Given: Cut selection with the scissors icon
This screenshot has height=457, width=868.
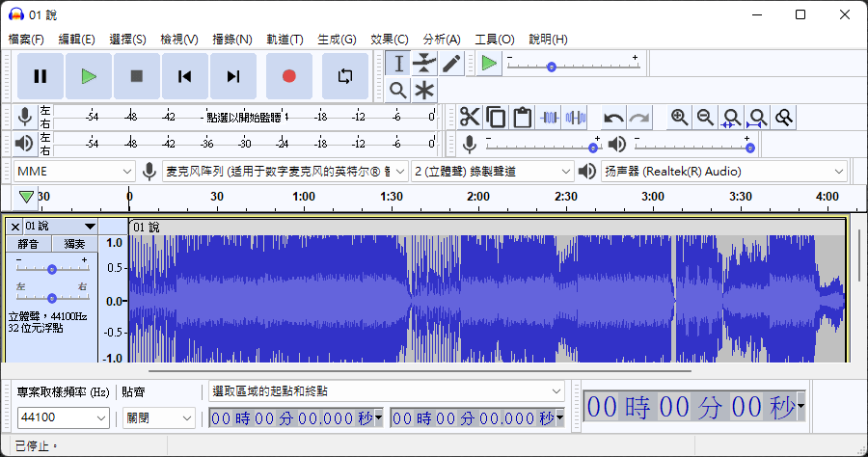Looking at the screenshot, I should coord(470,118).
